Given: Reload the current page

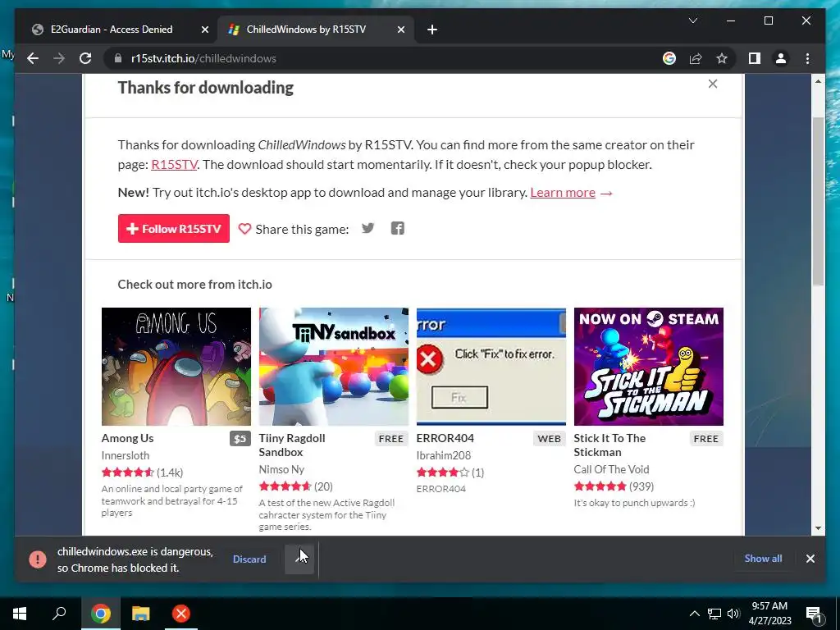Looking at the screenshot, I should pyautogui.click(x=85, y=58).
